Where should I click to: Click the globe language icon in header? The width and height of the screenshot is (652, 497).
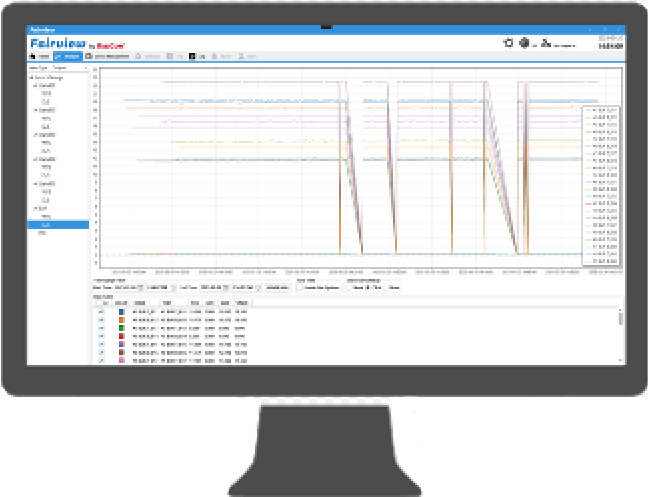[x=523, y=44]
